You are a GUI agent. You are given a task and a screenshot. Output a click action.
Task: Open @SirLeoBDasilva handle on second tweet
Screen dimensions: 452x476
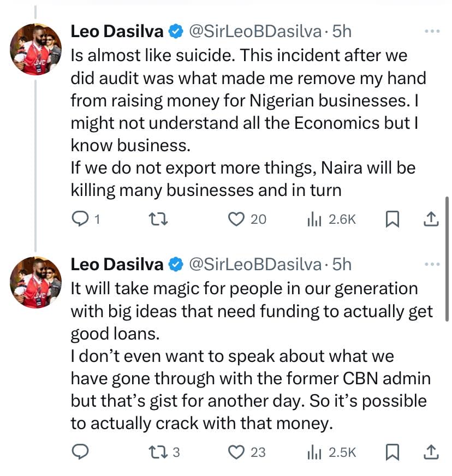tap(254, 265)
